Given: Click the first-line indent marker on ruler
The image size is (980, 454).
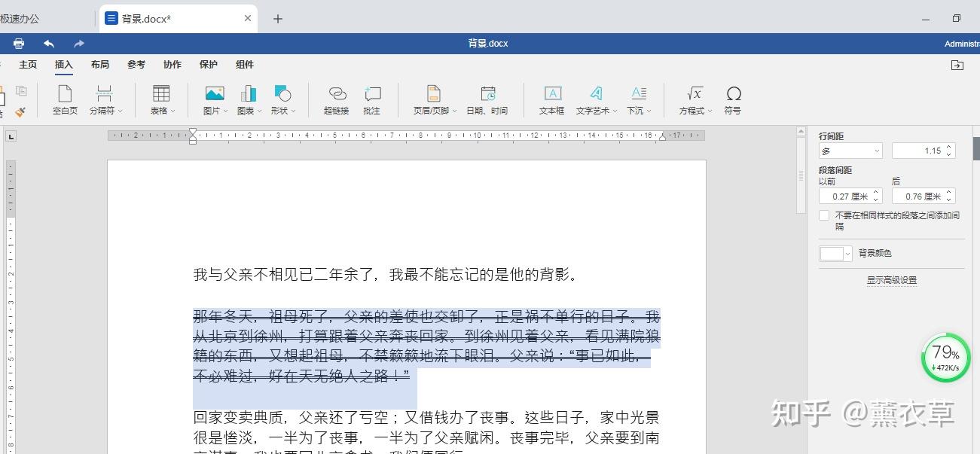Looking at the screenshot, I should point(193,132).
